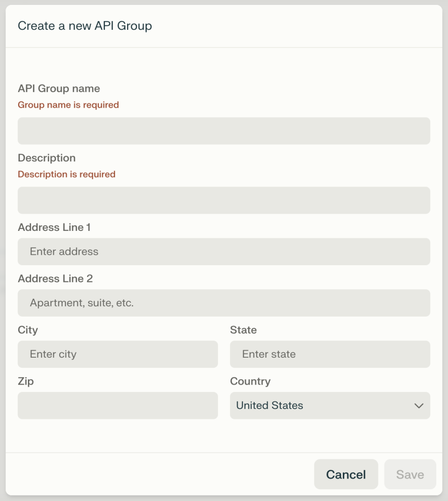Click the "Enter state" field
Screen dimensions: 448x501
click(330, 354)
